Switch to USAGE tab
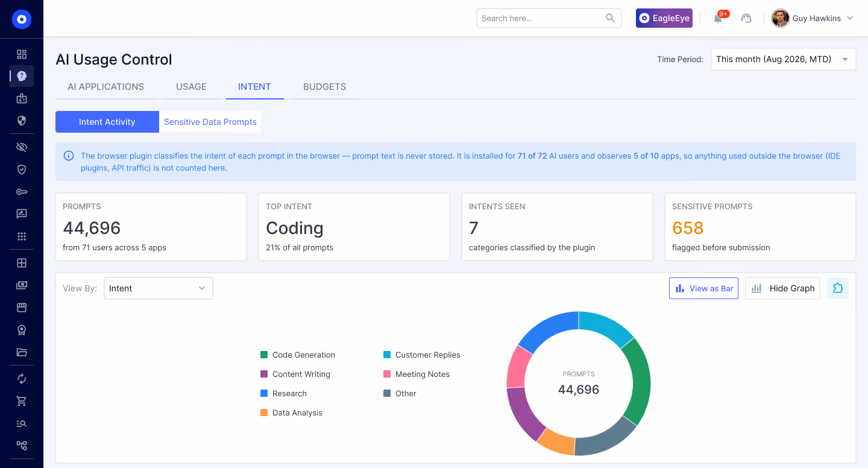The image size is (868, 468). click(192, 87)
